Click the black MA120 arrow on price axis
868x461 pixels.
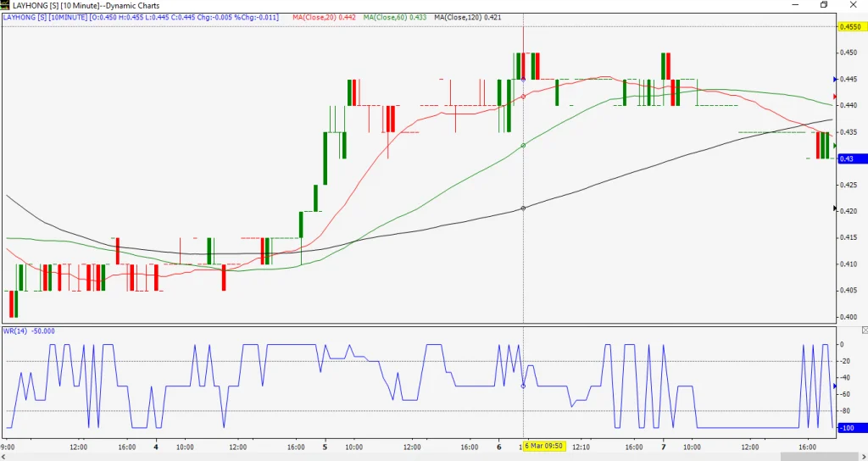click(x=835, y=208)
